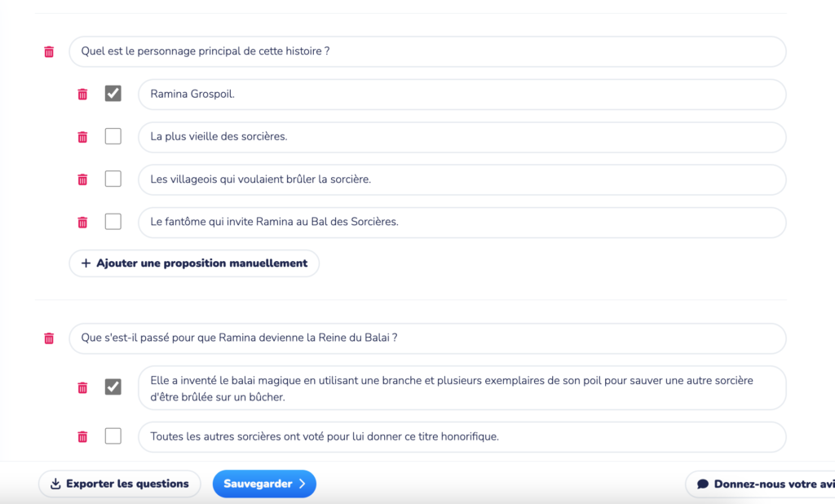Delete the 'Elle a inventé le balai magique' answer
The width and height of the screenshot is (835, 504).
[82, 387]
